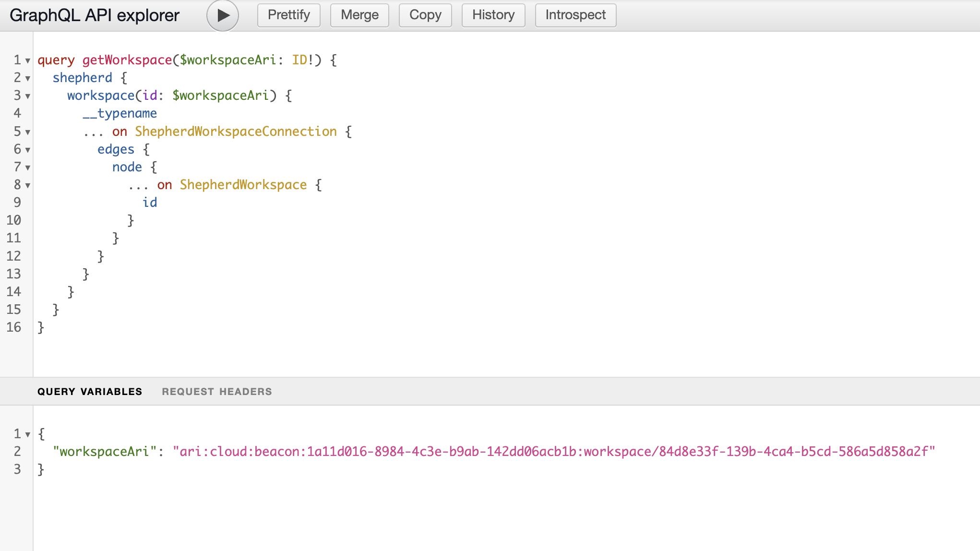Collapse the shepherd block on line 2
Image resolution: width=980 pixels, height=551 pixels.
27,78
